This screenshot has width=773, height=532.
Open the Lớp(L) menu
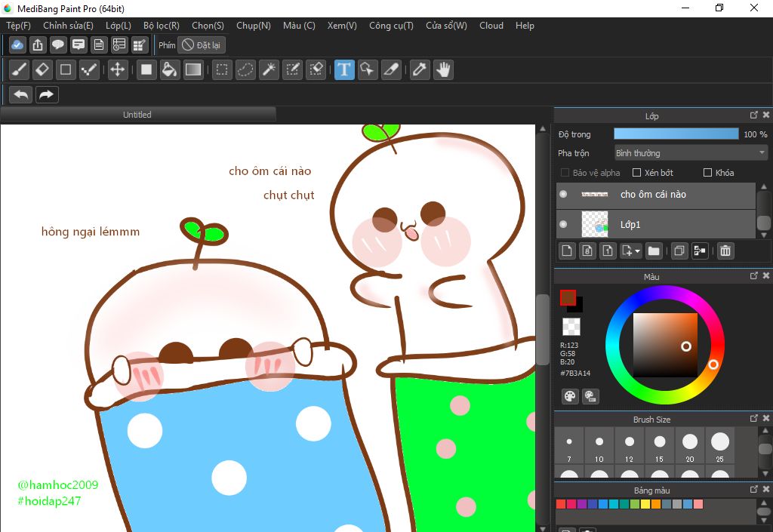coord(119,26)
